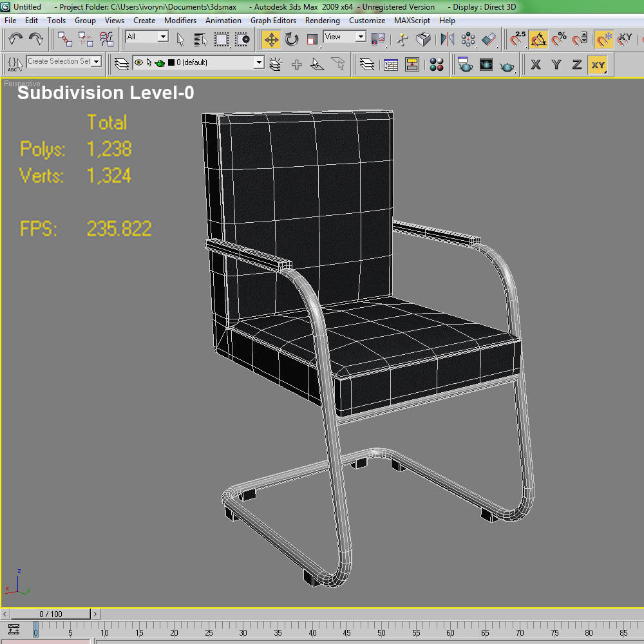Click the Use Pivot Point Center icon
Viewport: 644px width, 644px height.
coord(378,39)
